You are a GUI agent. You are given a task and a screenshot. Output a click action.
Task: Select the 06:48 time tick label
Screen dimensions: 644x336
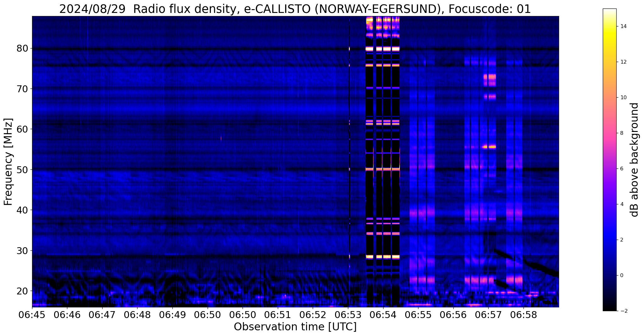coord(137,315)
